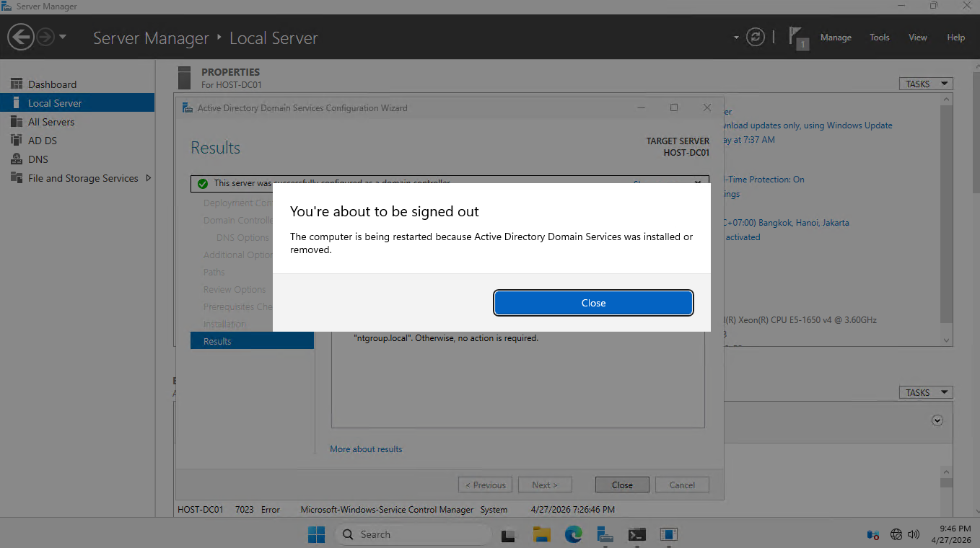The image size is (980, 548).
Task: Open navigation history dropdown arrow
Action: 63,37
